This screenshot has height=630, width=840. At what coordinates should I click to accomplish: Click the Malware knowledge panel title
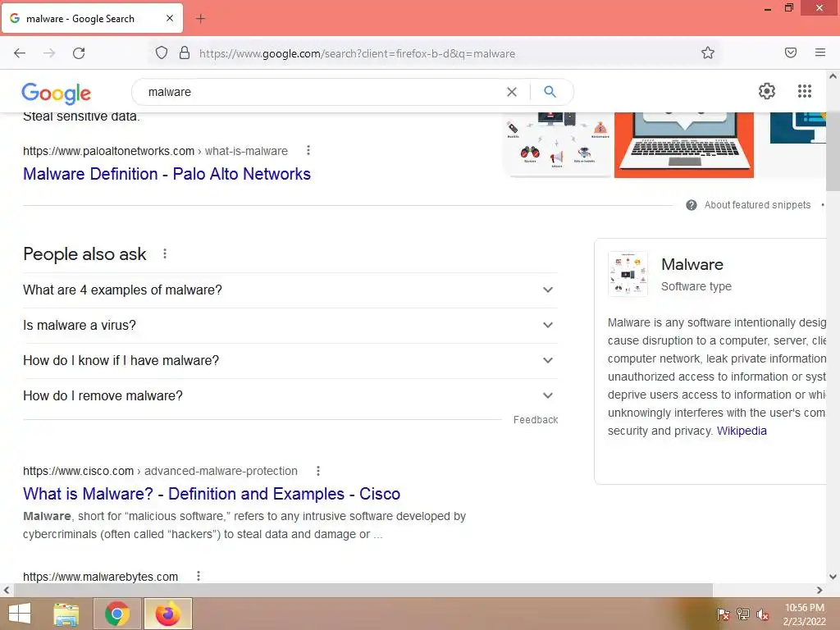pyautogui.click(x=692, y=264)
